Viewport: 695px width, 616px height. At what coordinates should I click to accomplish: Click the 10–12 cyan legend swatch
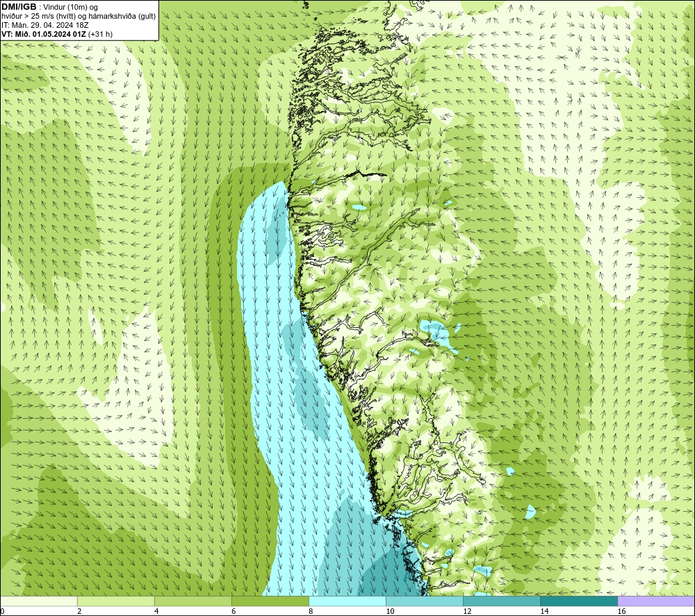425,601
